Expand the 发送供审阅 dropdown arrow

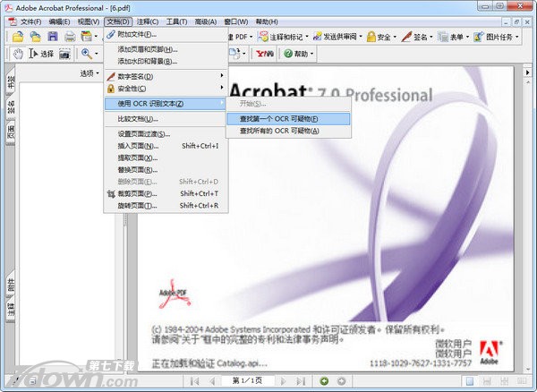tap(361, 37)
